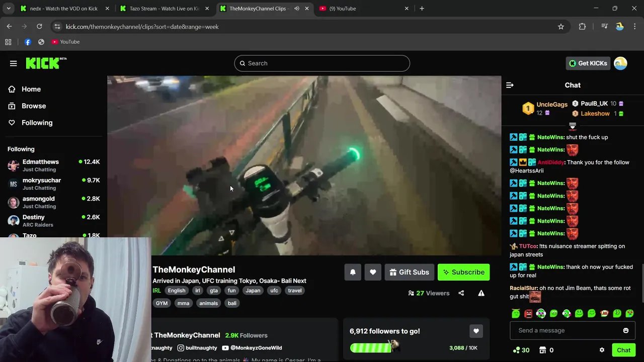This screenshot has width=644, height=362.
Task: Select the English language tag
Action: (177, 291)
